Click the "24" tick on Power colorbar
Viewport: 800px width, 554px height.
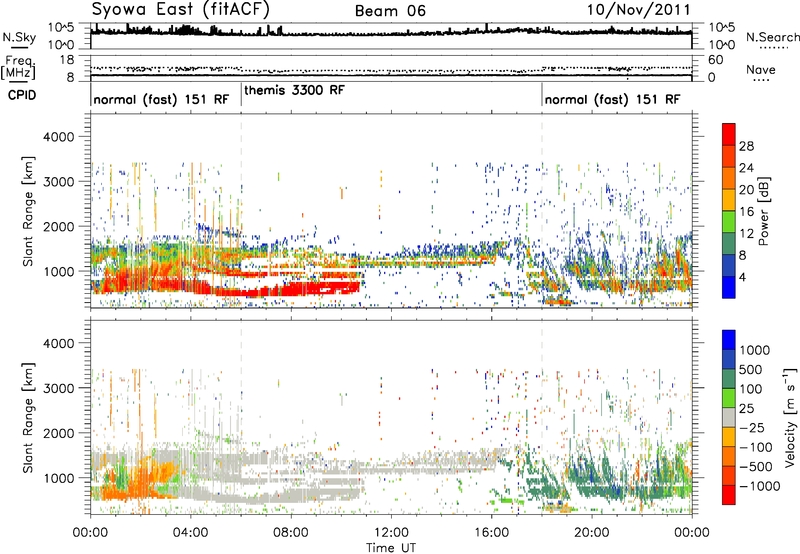coord(746,168)
